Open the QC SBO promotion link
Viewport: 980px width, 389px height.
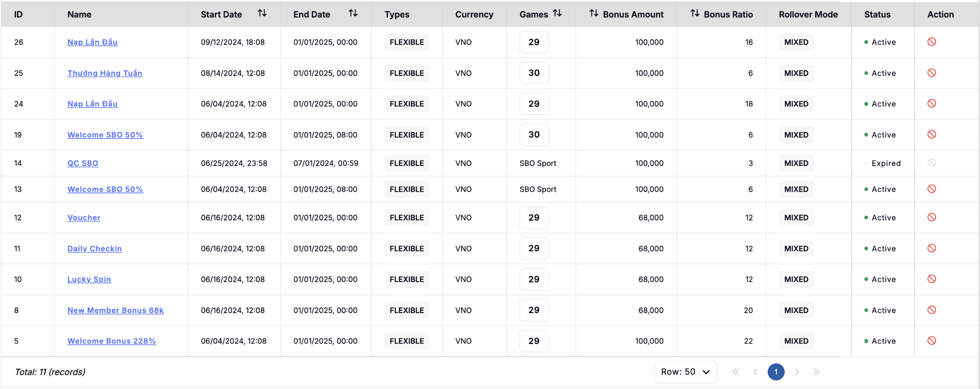click(x=83, y=163)
